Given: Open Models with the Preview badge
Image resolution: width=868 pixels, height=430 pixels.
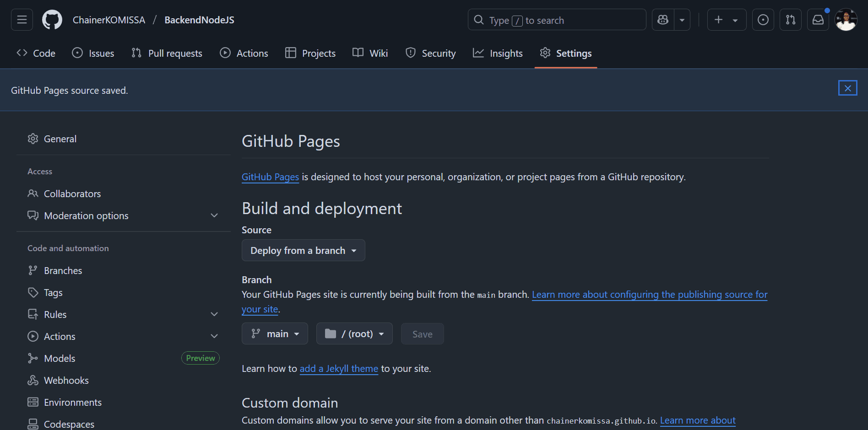Looking at the screenshot, I should [x=60, y=358].
